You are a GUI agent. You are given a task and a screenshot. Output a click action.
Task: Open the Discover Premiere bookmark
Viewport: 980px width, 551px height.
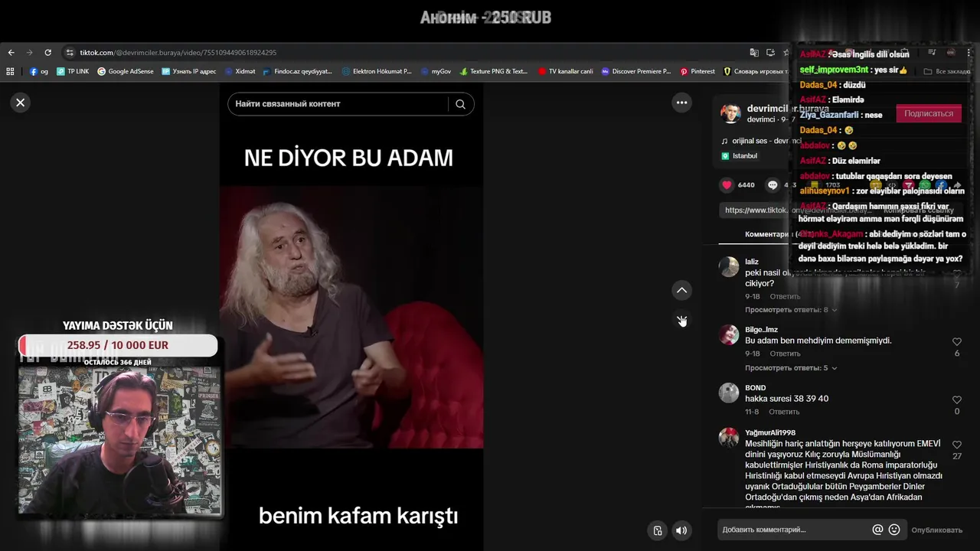635,71
